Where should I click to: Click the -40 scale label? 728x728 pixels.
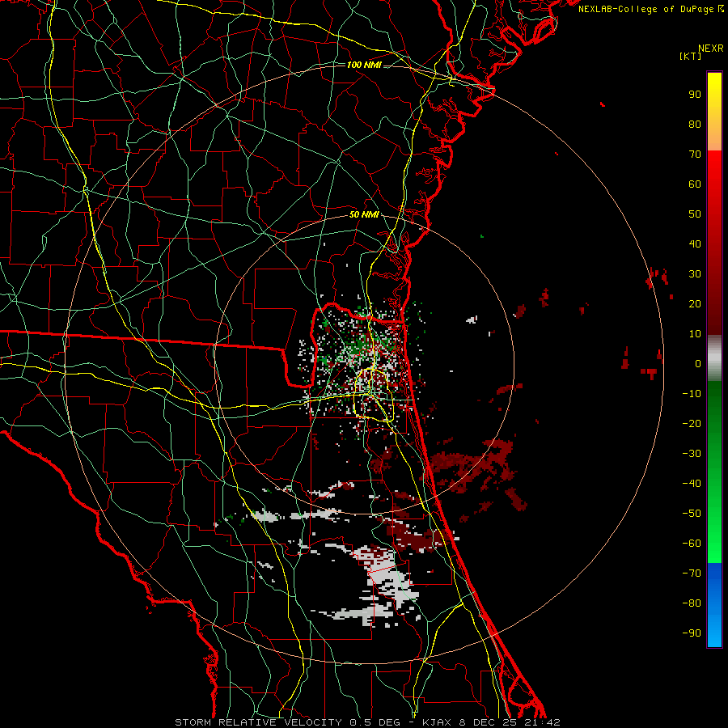692,484
